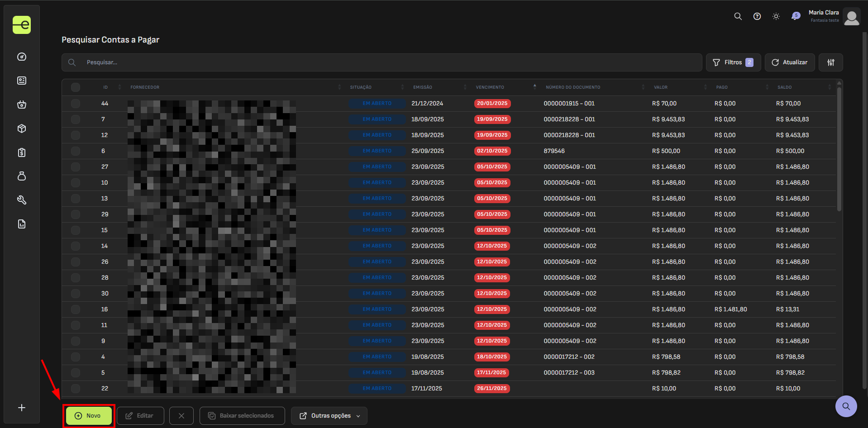The height and width of the screenshot is (428, 868).
Task: Open column settings sliders icon button
Action: point(830,62)
